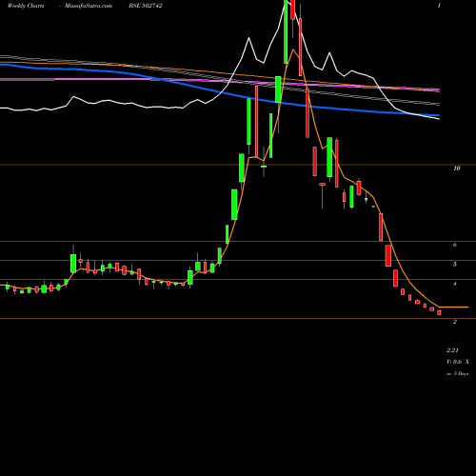Viewport: 476px width, 476px height.
Task: Click the price axis label 2
Action: point(455,322)
